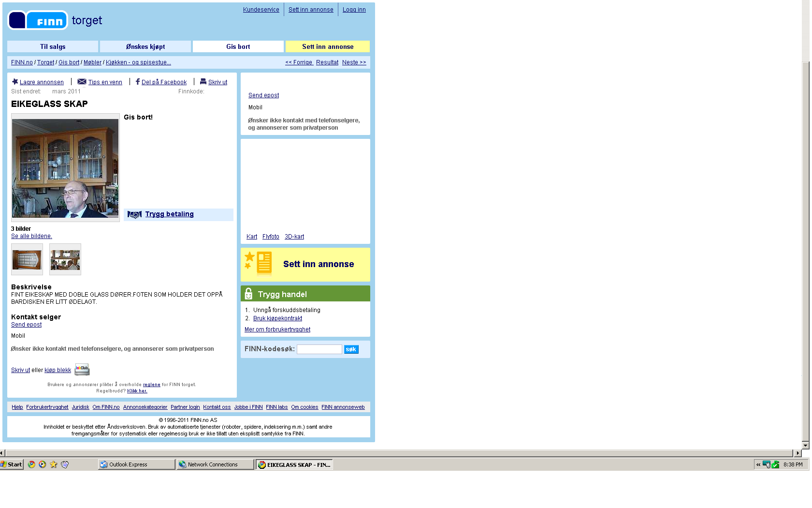
Task: Launch Chrome from the quick launch bar
Action: [31, 464]
